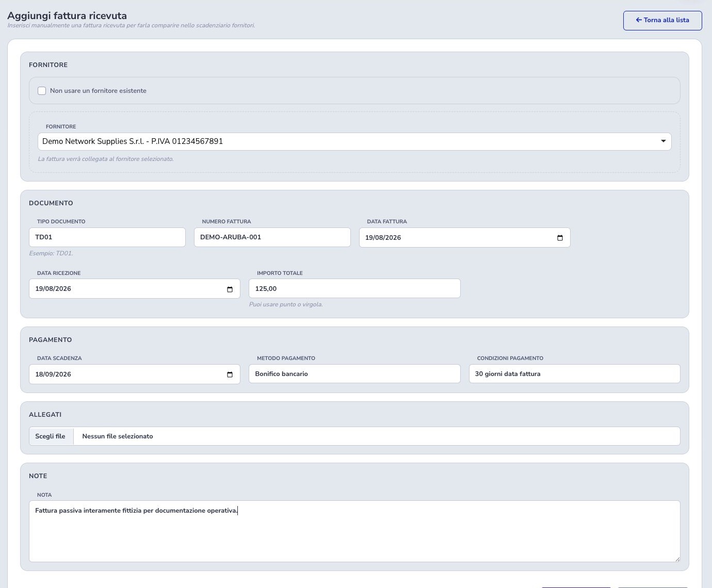Open the Data fattura calendar picker icon
This screenshot has width=712, height=588.
point(560,238)
